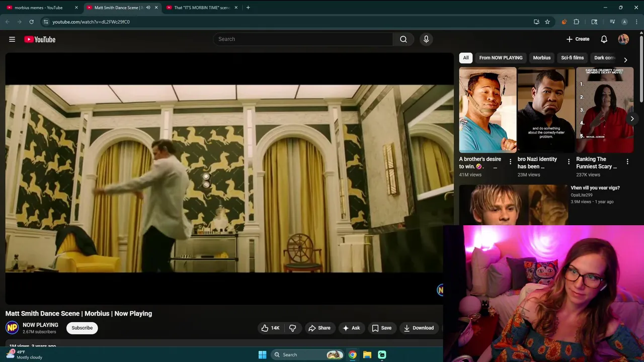Close the "IT'S MORBIN TIME" tab

236,8
